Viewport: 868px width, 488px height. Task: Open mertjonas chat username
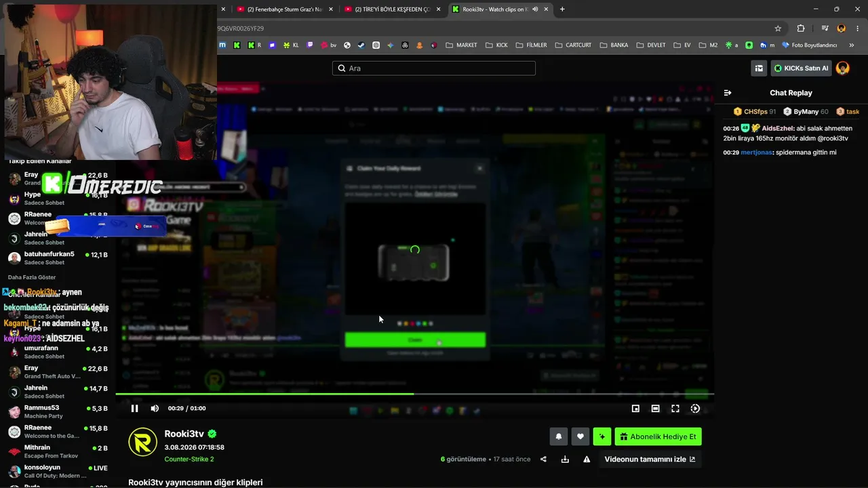point(757,152)
